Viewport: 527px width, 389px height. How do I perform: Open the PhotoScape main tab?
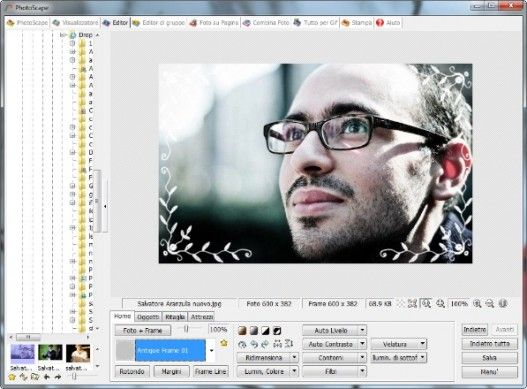(28, 23)
